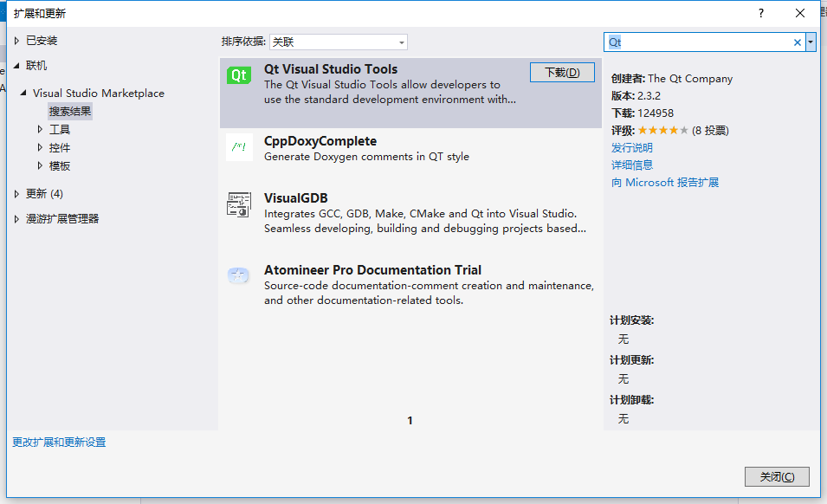Select the Visual Studio Marketplace label

(99, 94)
